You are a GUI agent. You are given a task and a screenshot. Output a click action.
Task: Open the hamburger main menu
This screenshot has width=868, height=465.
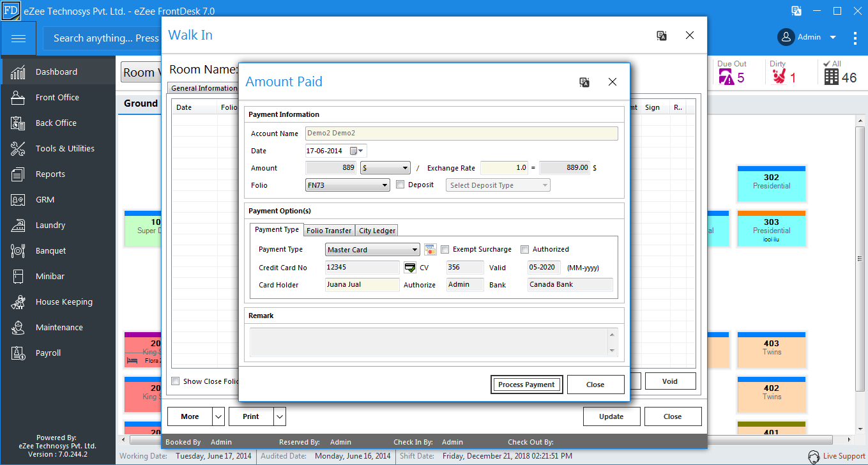tap(19, 39)
